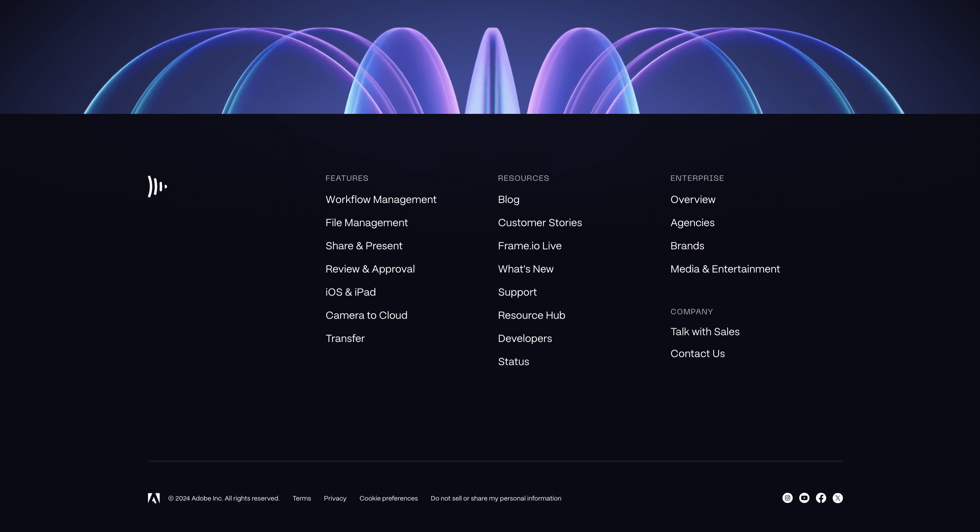This screenshot has width=980, height=532.
Task: Open the Instagram social icon
Action: coord(788,498)
